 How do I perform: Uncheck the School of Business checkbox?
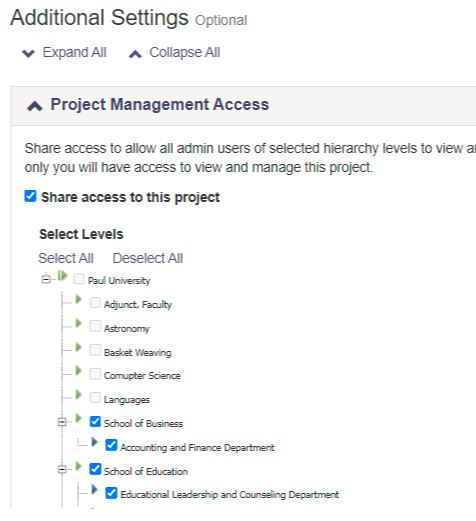95,422
